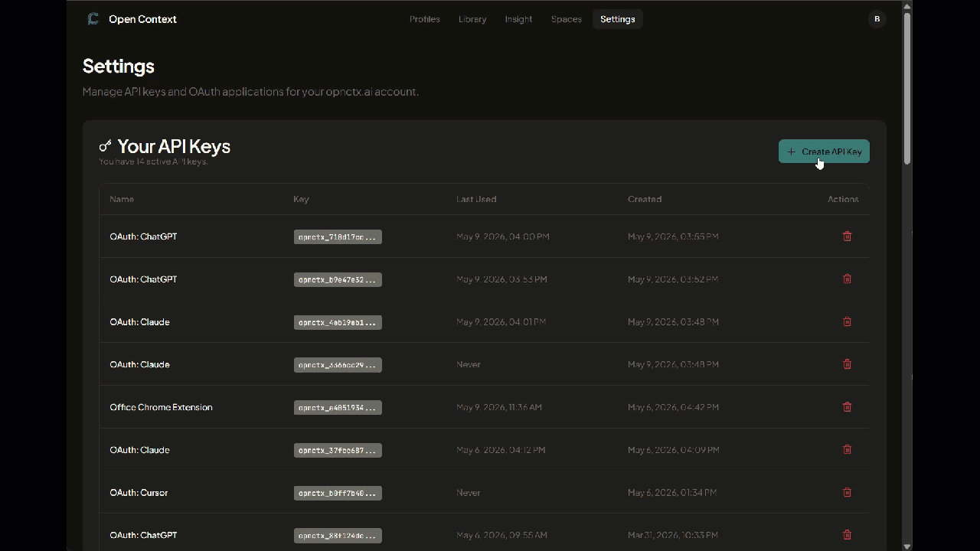Click last used May 9, 2026, 04:01 PM
Viewport: 980px width, 551px height.
(x=501, y=322)
